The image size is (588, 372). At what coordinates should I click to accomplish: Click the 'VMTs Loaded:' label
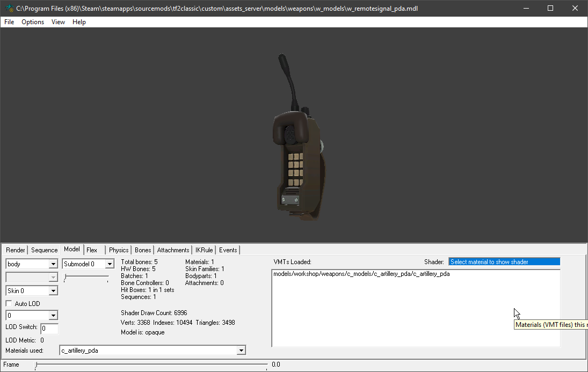tap(293, 262)
